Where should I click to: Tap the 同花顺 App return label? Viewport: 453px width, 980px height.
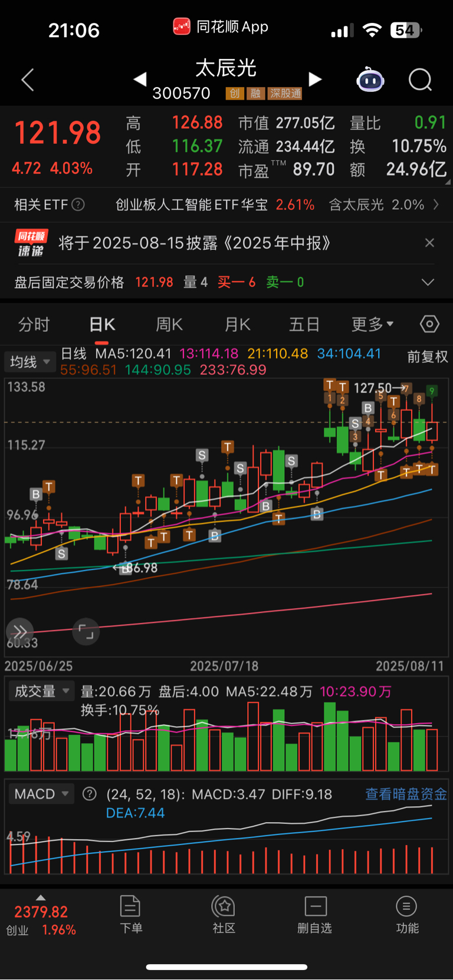pyautogui.click(x=221, y=27)
